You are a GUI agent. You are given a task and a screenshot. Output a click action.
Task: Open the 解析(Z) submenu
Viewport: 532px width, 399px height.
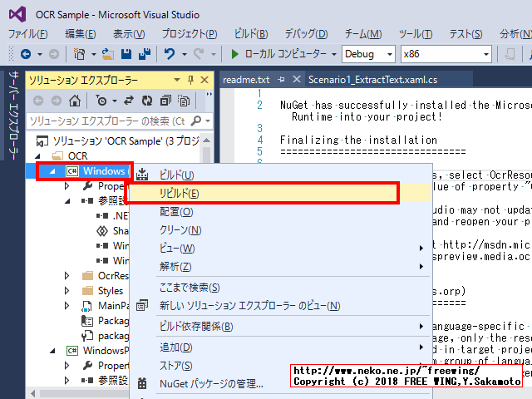click(281, 266)
